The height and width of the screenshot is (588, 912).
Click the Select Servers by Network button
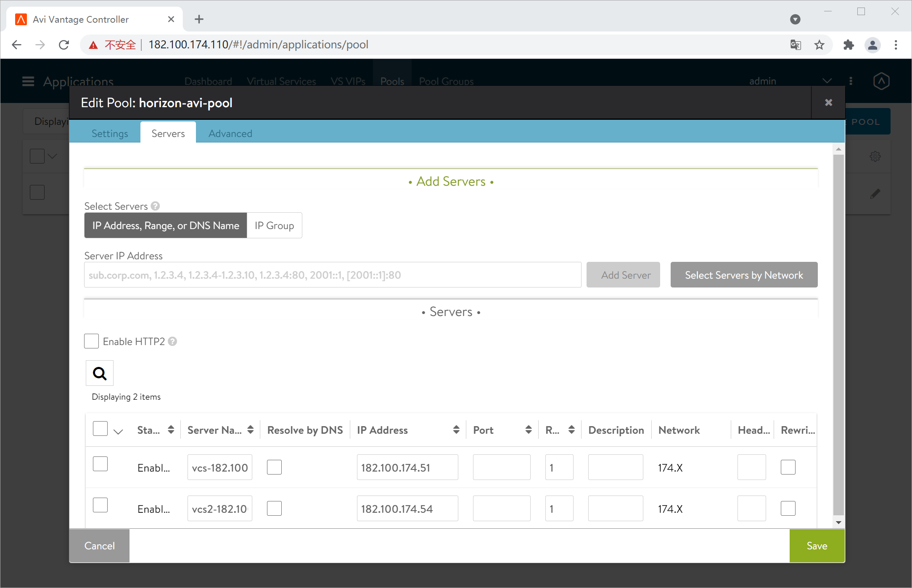(x=743, y=275)
